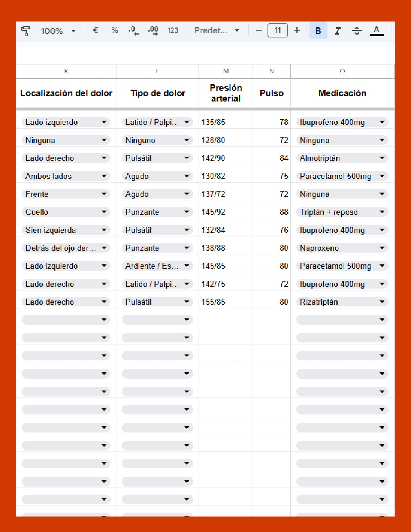This screenshot has height=532, width=411.
Task: Toggle bold formatting off
Action: click(x=318, y=30)
